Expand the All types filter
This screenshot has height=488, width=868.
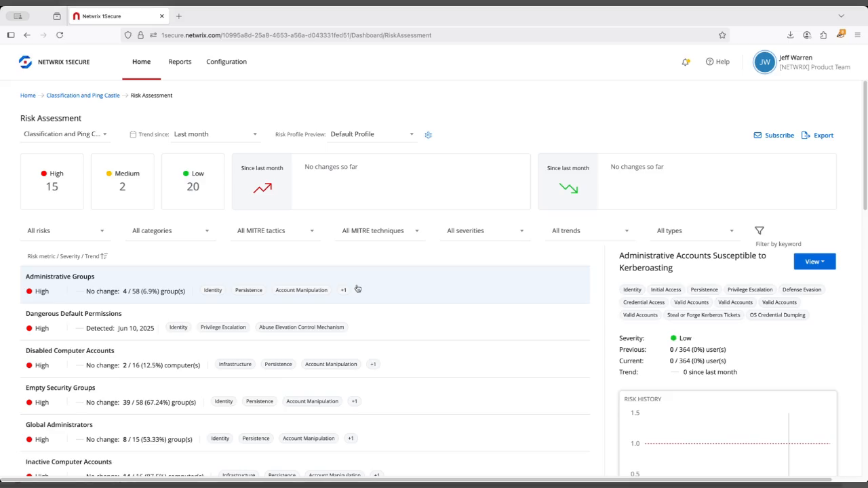(x=695, y=230)
